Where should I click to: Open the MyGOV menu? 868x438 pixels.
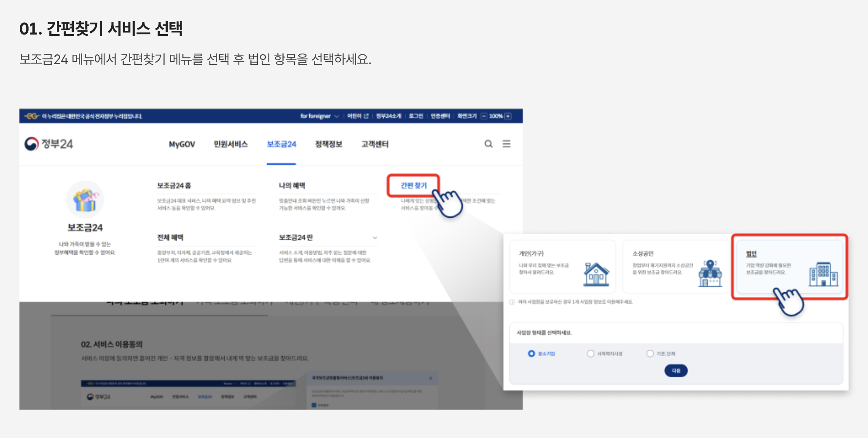tap(182, 144)
